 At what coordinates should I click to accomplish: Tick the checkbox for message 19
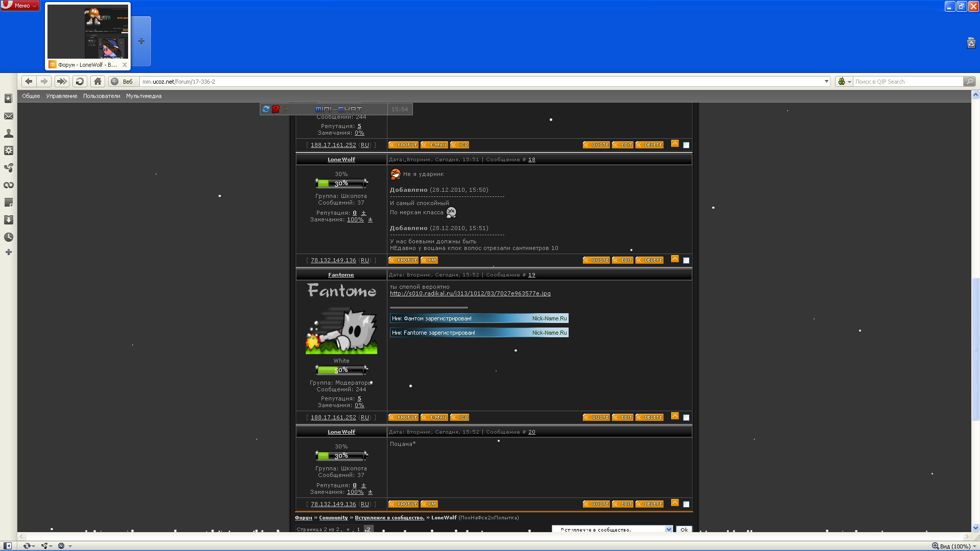coord(686,418)
